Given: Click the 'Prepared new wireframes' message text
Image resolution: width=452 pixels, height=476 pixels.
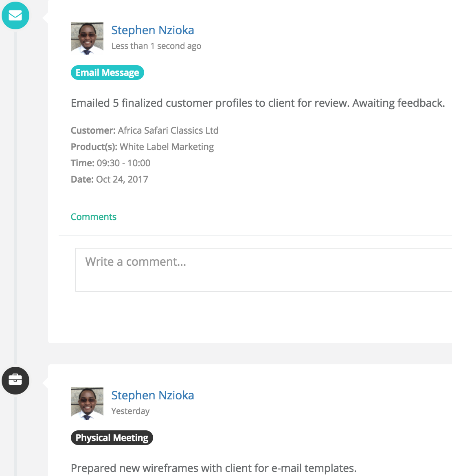Looking at the screenshot, I should coord(213,468).
